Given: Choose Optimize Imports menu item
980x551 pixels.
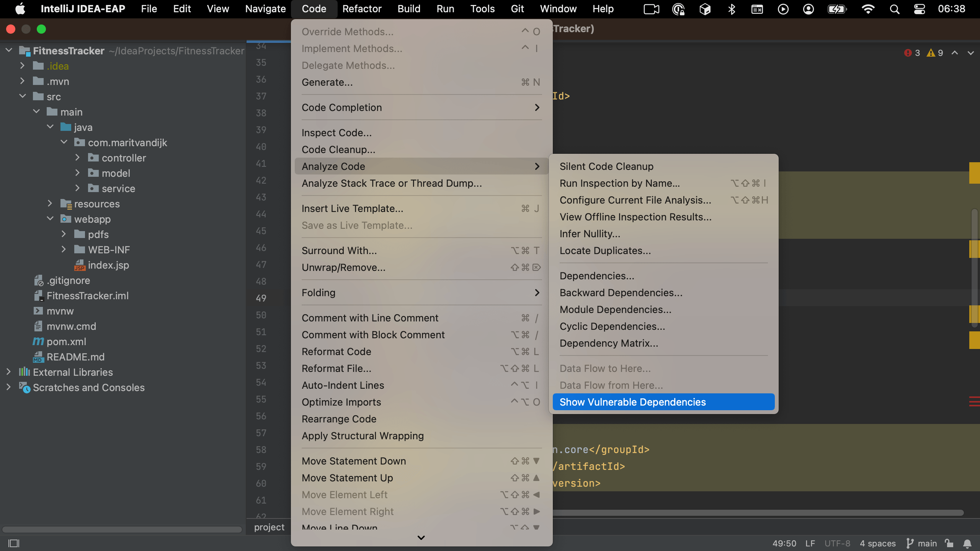Looking at the screenshot, I should pyautogui.click(x=421, y=402).
